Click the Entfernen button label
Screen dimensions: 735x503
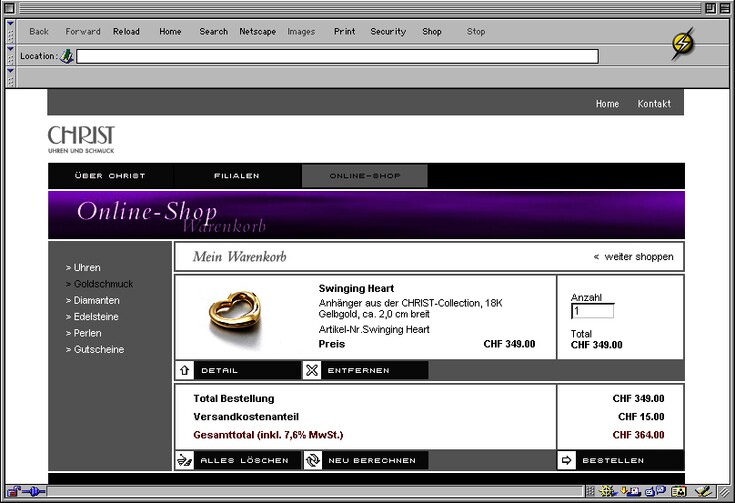coord(359,370)
